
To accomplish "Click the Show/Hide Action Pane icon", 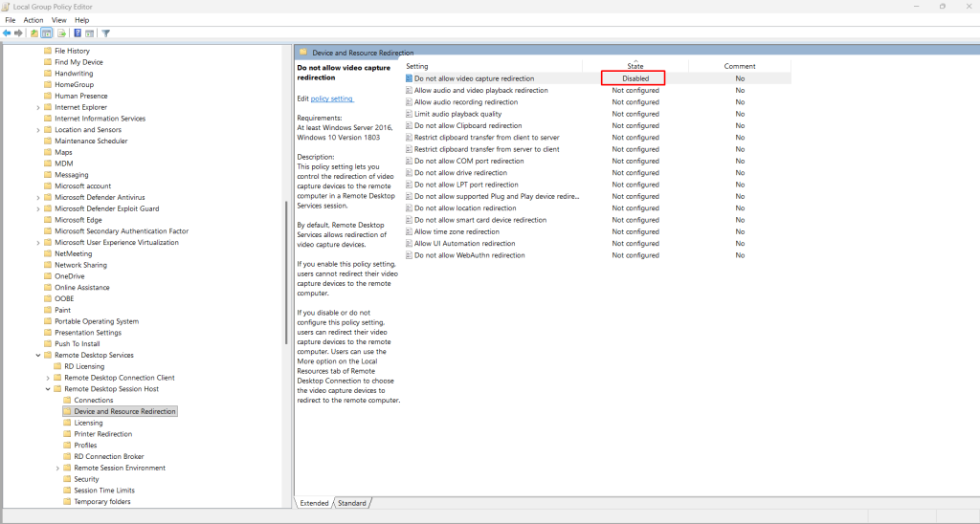I will 89,33.
